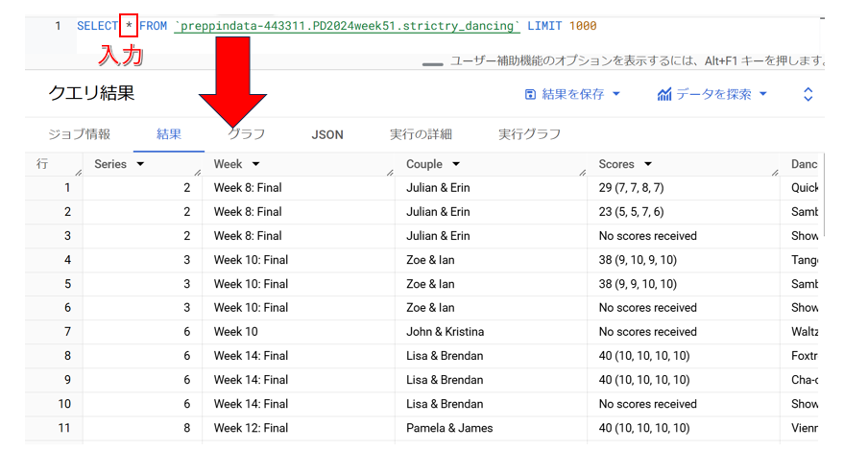Image resolution: width=868 pixels, height=473 pixels.
Task: Click the Couple column header
Action: 424,164
